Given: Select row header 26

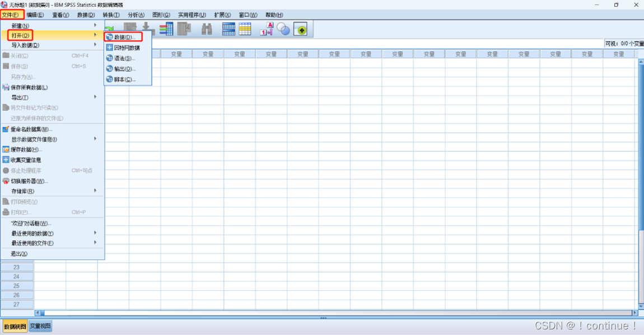Looking at the screenshot, I should [x=16, y=295].
